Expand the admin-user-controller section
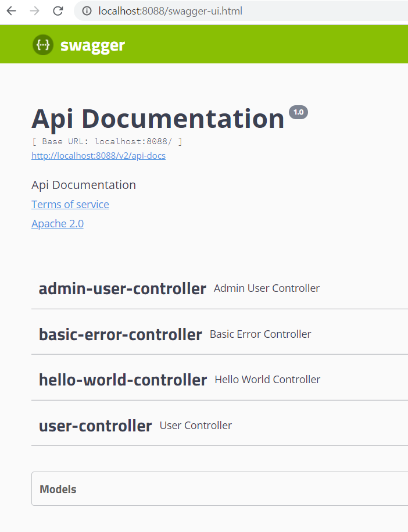408x532 pixels. [x=220, y=288]
